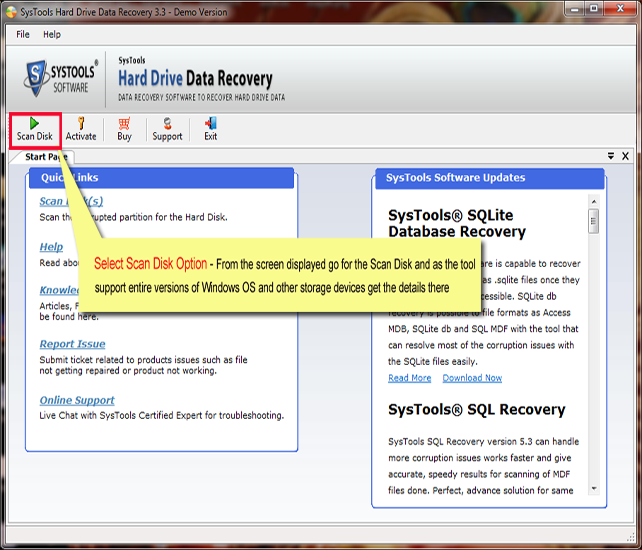Minimize the SysTools window
Viewport: 642px width, 550px height.
point(575,9)
